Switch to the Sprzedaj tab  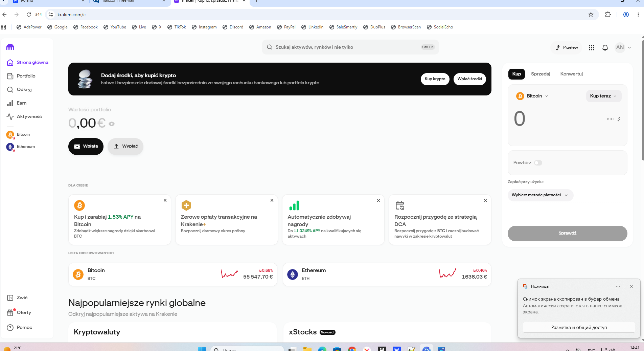tap(540, 74)
